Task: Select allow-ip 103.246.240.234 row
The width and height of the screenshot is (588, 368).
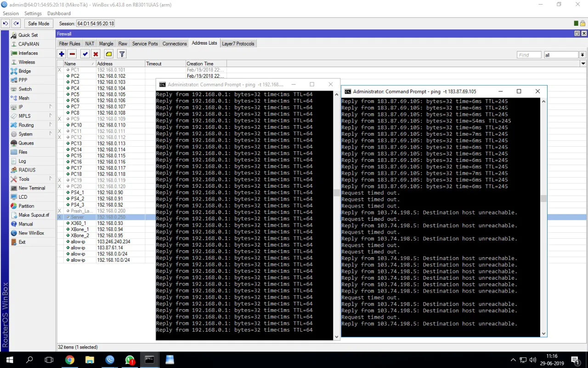Action: pyautogui.click(x=106, y=241)
